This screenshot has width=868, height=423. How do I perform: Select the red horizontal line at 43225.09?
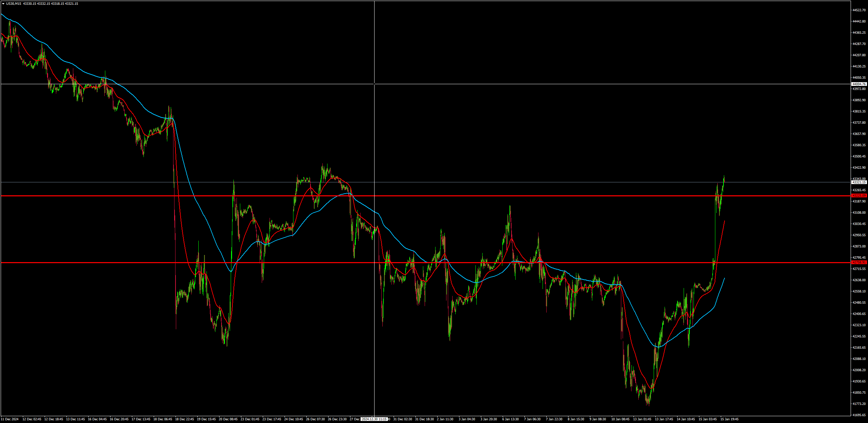pyautogui.click(x=425, y=196)
